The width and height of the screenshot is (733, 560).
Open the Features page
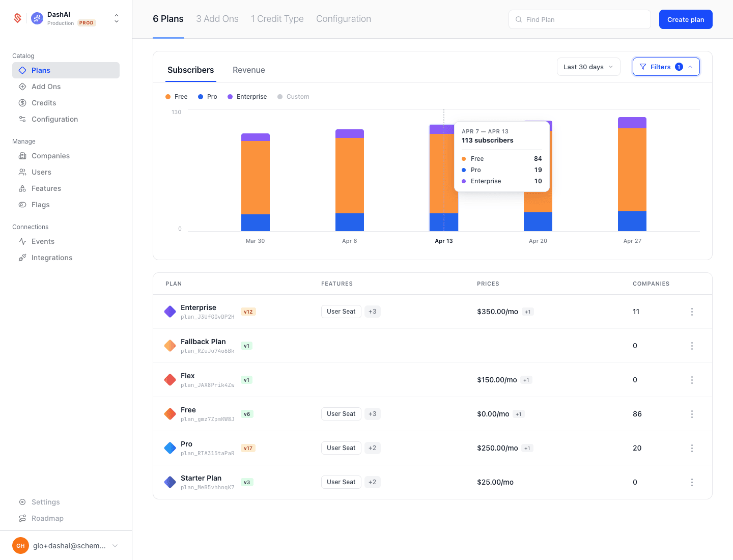[x=66, y=188]
